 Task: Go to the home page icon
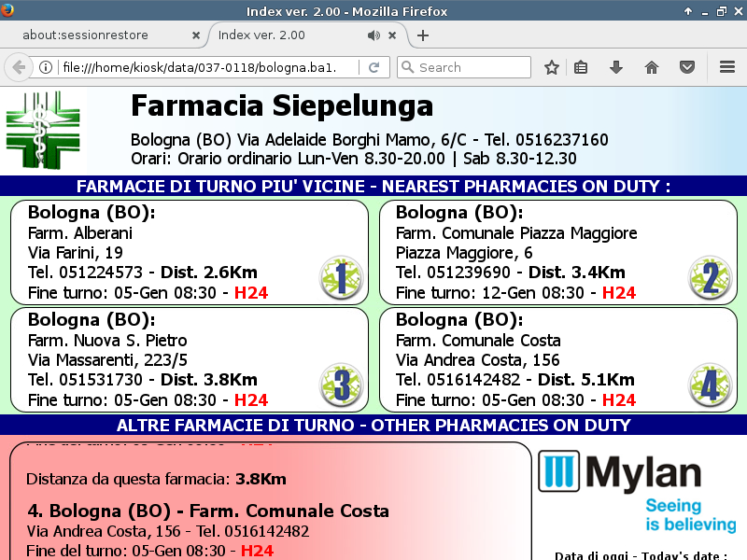coord(652,67)
